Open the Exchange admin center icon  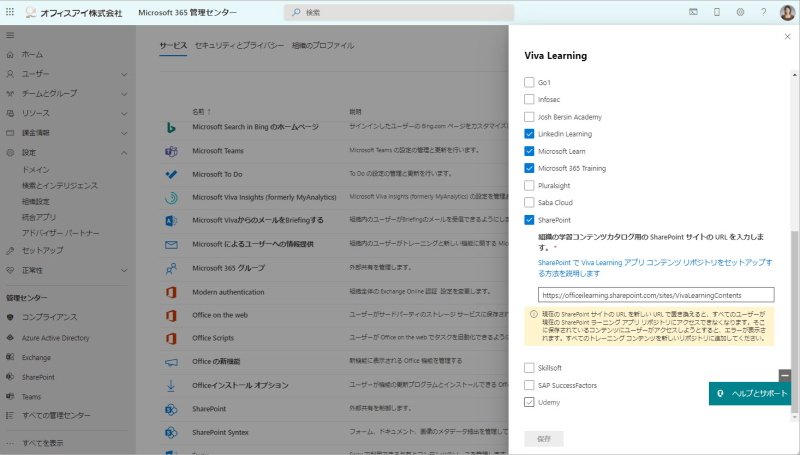tap(10, 357)
